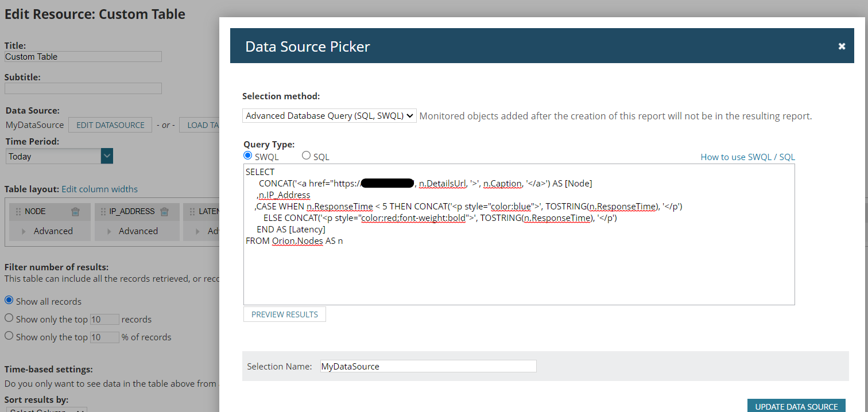Select the SQL query type
This screenshot has height=412, width=868.
[x=306, y=156]
